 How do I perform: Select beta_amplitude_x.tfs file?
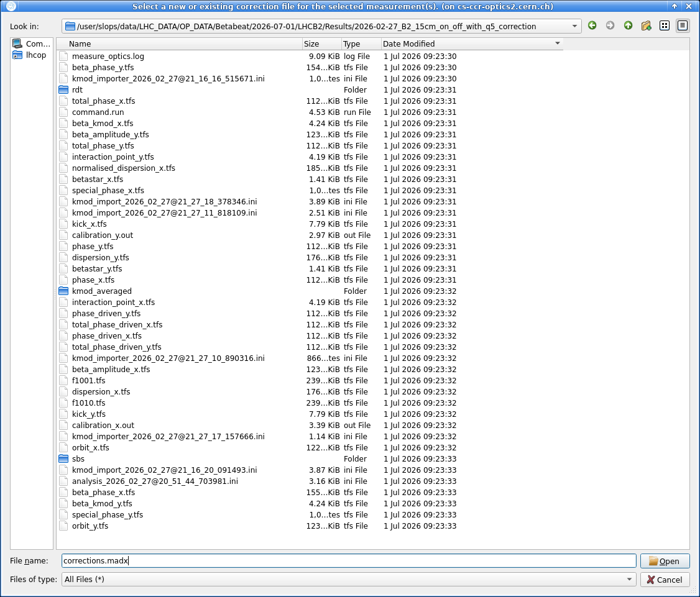(x=111, y=370)
